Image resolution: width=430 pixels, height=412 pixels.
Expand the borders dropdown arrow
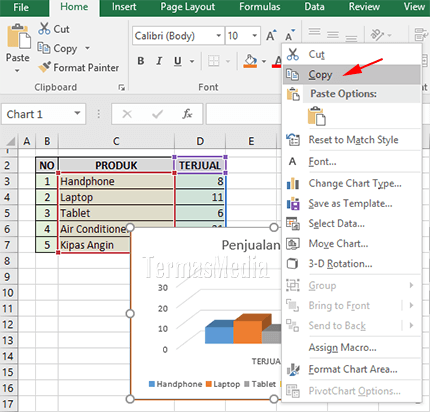[228, 61]
